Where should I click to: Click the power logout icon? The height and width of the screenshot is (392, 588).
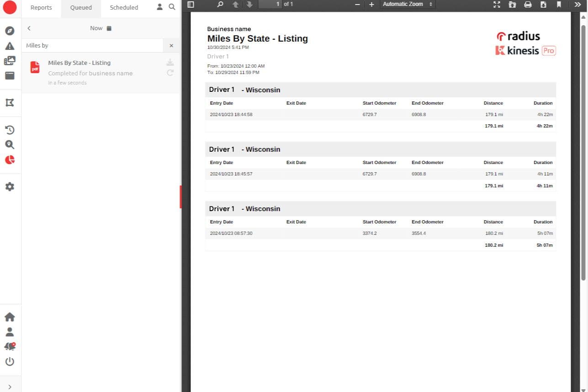pyautogui.click(x=10, y=362)
